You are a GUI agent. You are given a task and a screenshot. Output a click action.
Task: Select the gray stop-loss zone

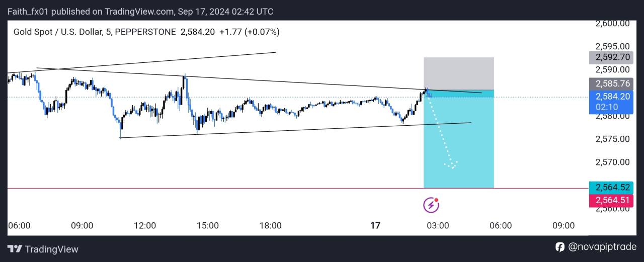pos(458,73)
